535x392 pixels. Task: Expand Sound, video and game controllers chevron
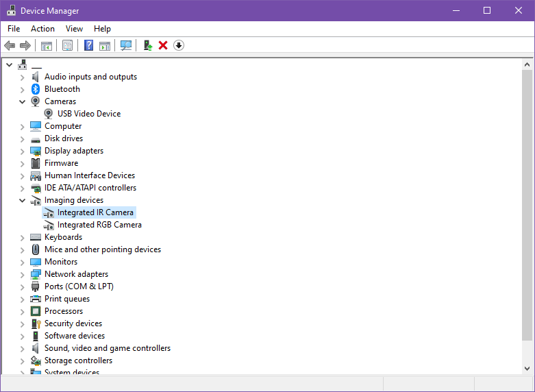(x=22, y=349)
